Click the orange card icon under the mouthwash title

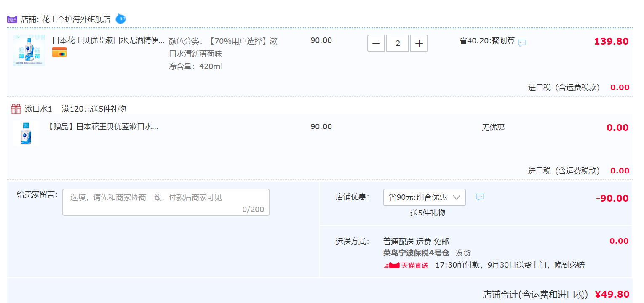pos(59,53)
